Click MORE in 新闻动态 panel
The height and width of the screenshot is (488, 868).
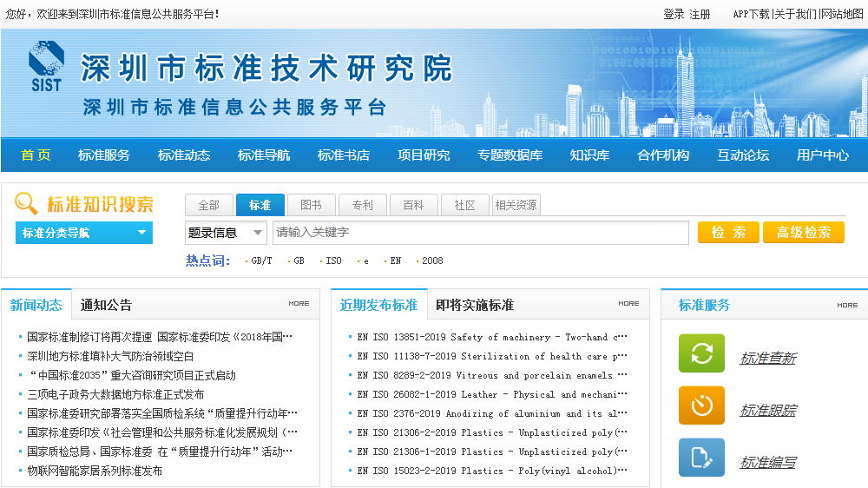pos(299,304)
